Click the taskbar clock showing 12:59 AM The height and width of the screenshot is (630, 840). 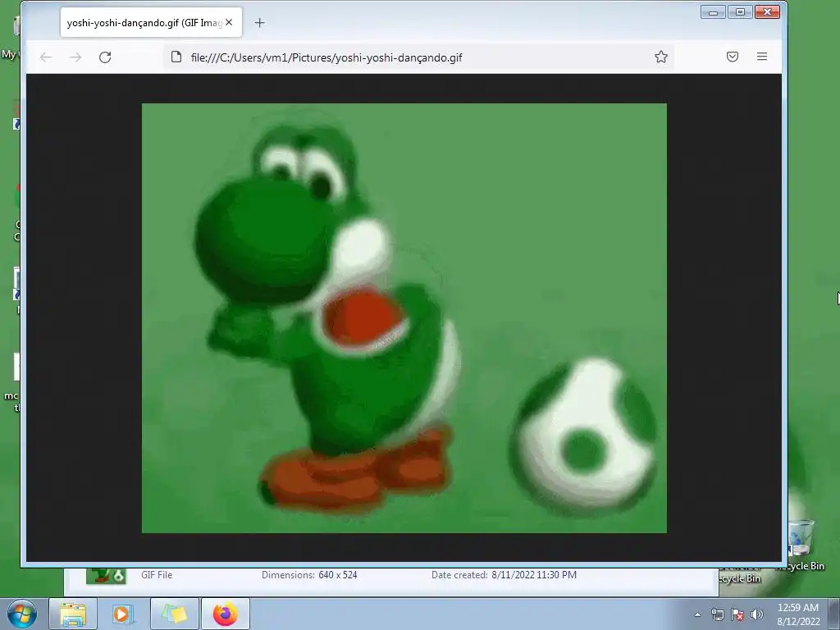tap(798, 614)
